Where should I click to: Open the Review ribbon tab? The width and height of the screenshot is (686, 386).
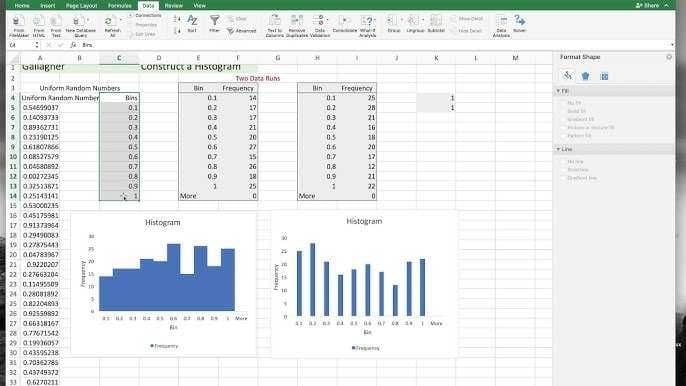pos(174,6)
